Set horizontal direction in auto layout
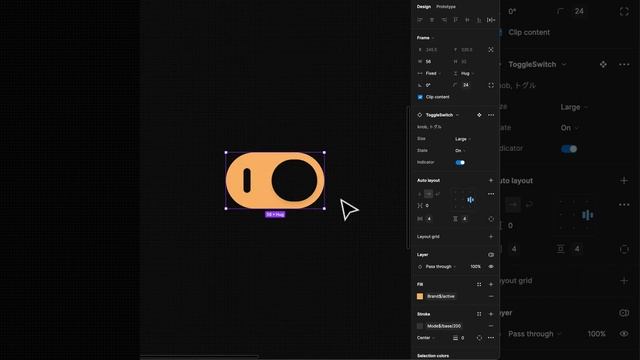640x360 pixels. (x=429, y=194)
